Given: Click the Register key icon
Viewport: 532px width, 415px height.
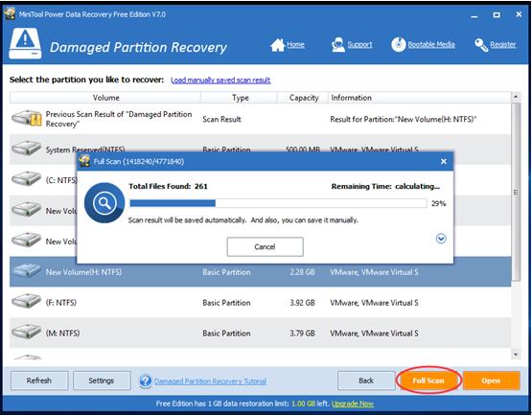Looking at the screenshot, I should coord(481,45).
